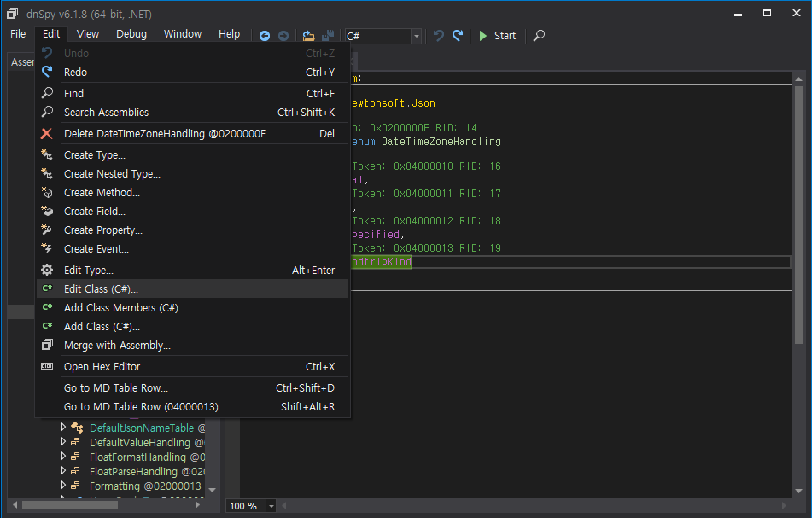Select the Assembly Explorer panel tab
The width and height of the screenshot is (812, 518).
click(x=21, y=62)
